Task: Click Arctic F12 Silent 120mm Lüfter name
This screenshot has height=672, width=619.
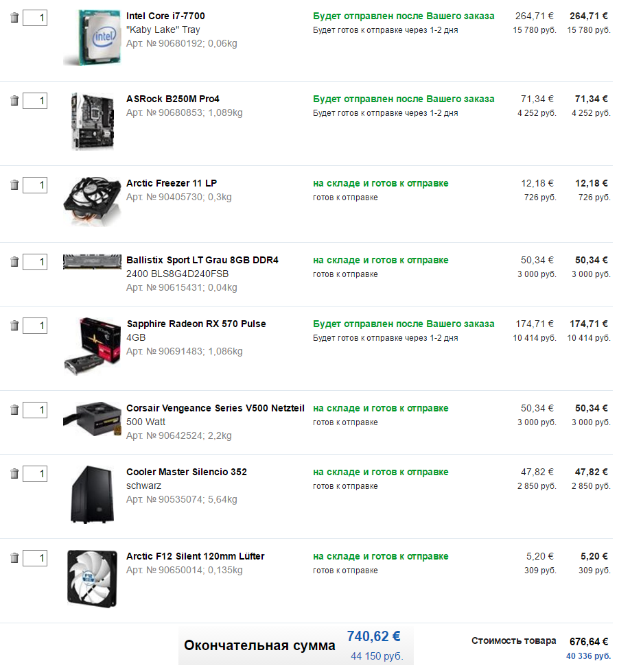Action: (195, 556)
